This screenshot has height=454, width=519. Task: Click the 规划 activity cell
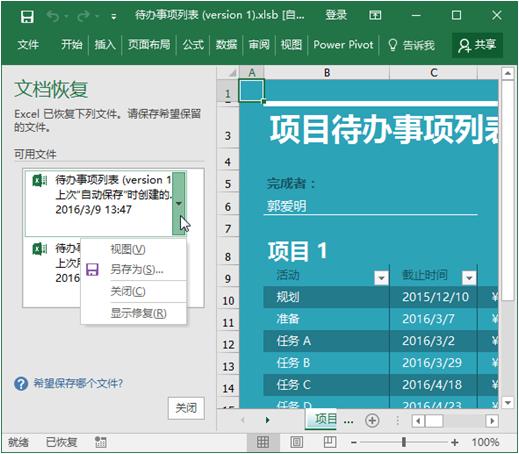point(326,297)
